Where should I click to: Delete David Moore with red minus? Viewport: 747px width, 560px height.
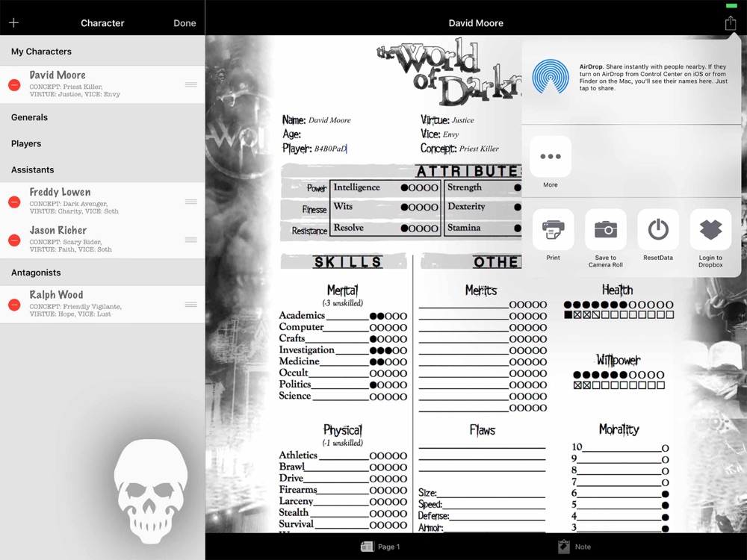tap(14, 85)
